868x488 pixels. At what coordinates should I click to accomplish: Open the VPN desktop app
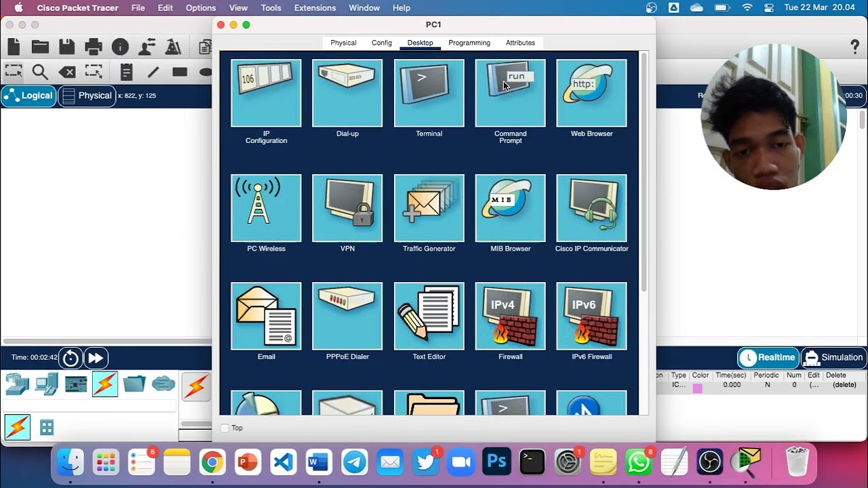[x=347, y=208]
